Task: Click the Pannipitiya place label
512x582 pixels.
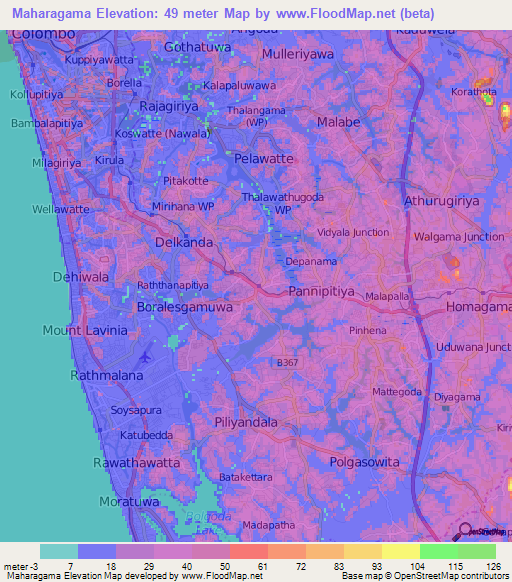Action: [322, 292]
